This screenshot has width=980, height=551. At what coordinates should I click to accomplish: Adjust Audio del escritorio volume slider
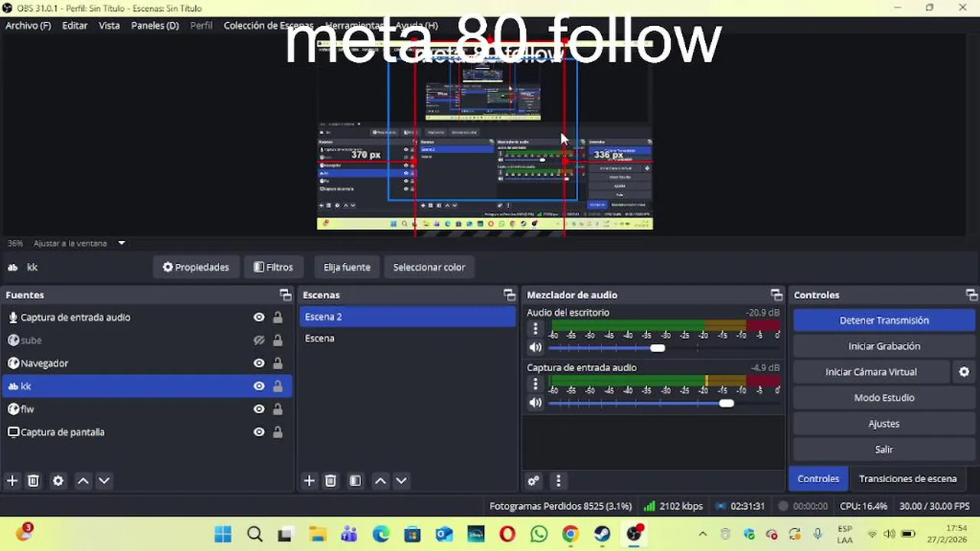coord(658,348)
